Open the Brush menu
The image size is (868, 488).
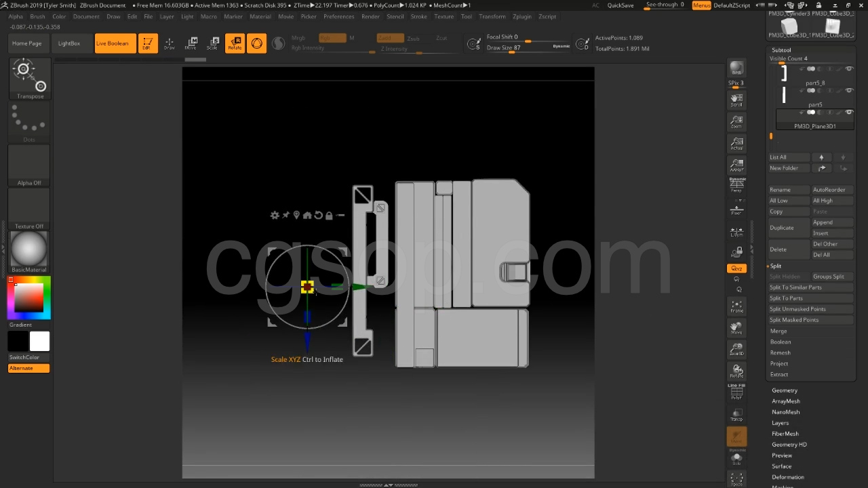38,16
